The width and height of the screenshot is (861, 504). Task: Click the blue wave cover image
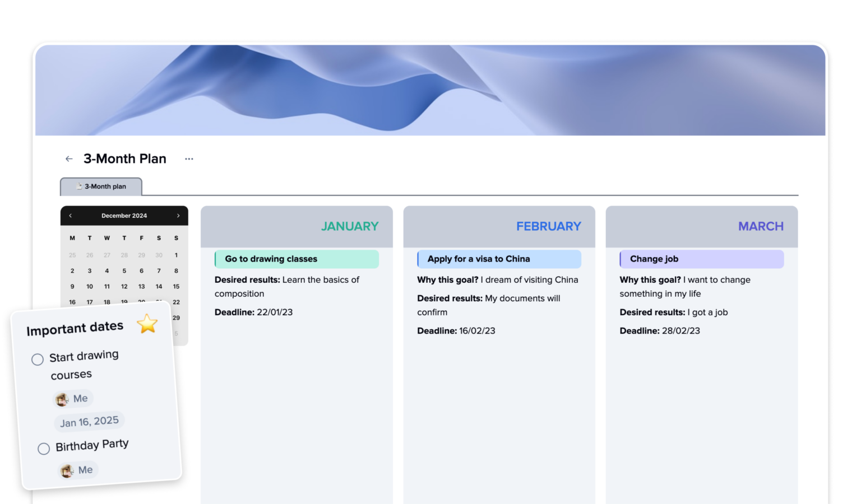(x=430, y=90)
